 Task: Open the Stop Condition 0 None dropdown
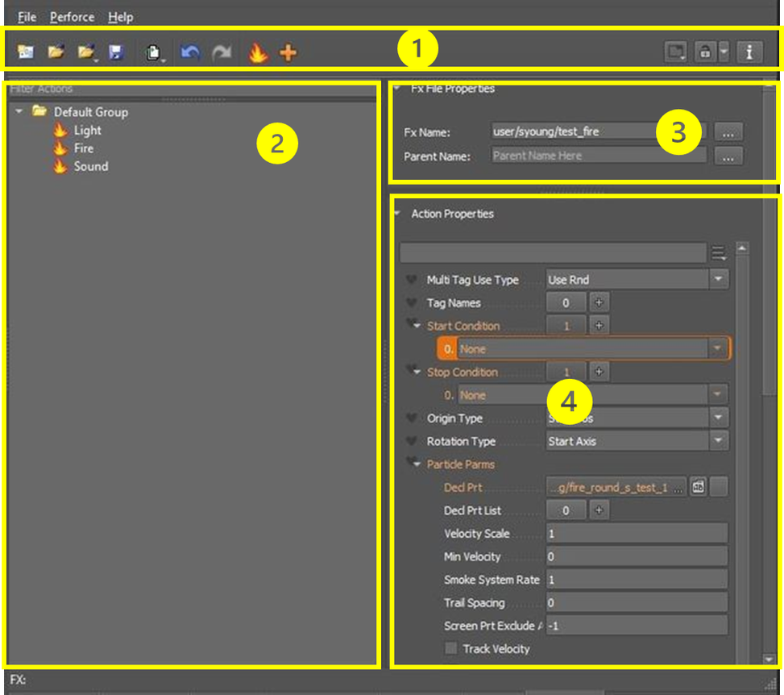pos(717,394)
